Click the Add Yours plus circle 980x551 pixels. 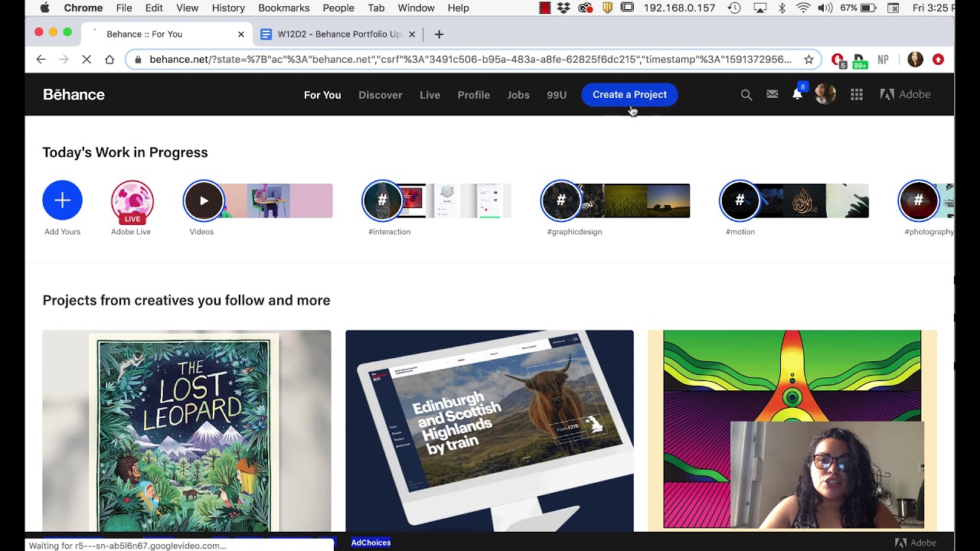coord(62,201)
